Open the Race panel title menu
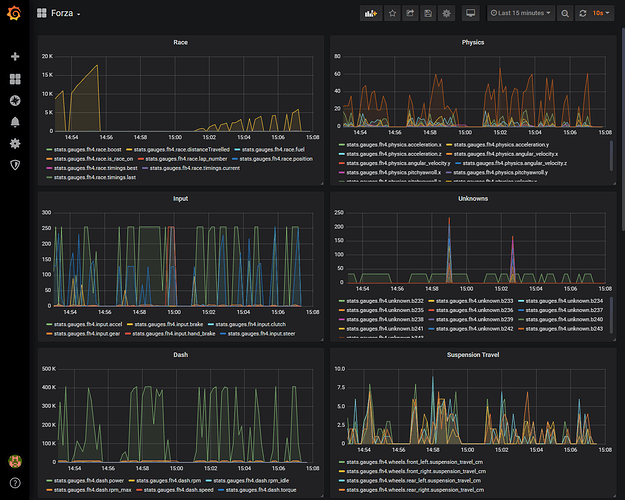This screenshot has width=625, height=500. click(181, 42)
